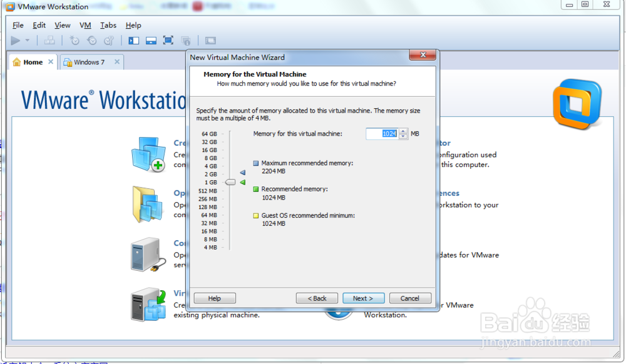
Task: Show the library sidebar via its toolbar icon
Action: pyautogui.click(x=133, y=40)
